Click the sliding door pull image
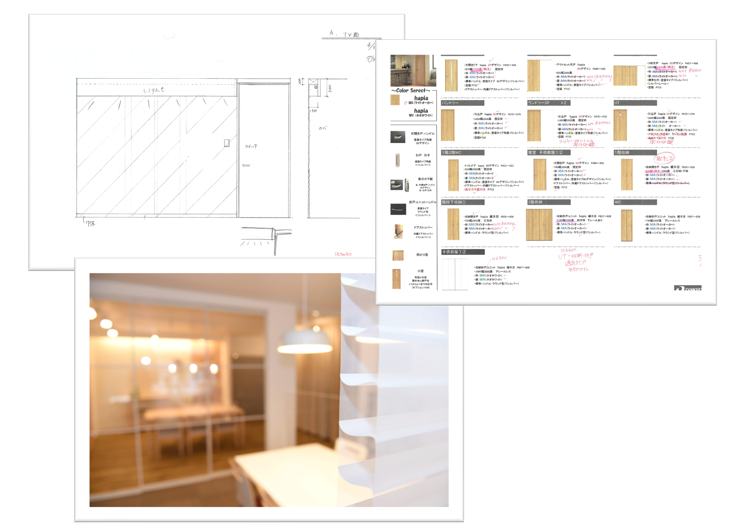Viewport: 756px width, 532px height. coord(397,160)
